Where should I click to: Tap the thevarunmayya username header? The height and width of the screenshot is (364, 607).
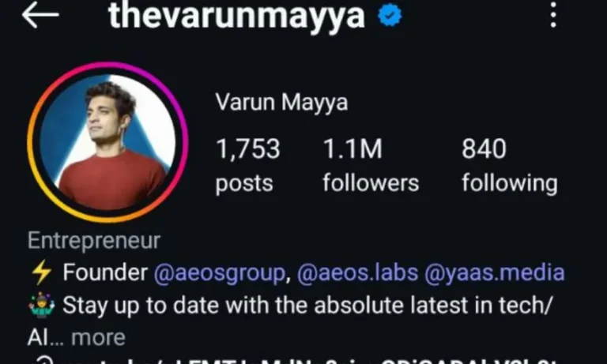pyautogui.click(x=236, y=16)
